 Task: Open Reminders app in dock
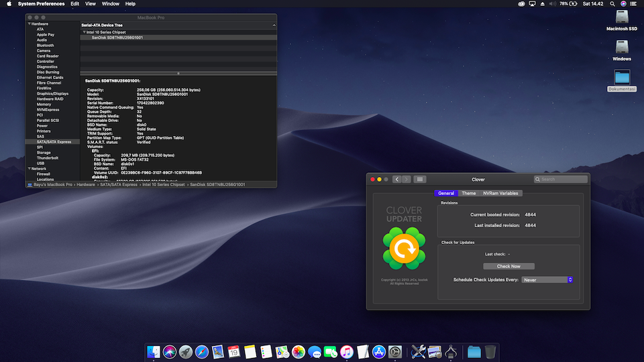coord(266,352)
